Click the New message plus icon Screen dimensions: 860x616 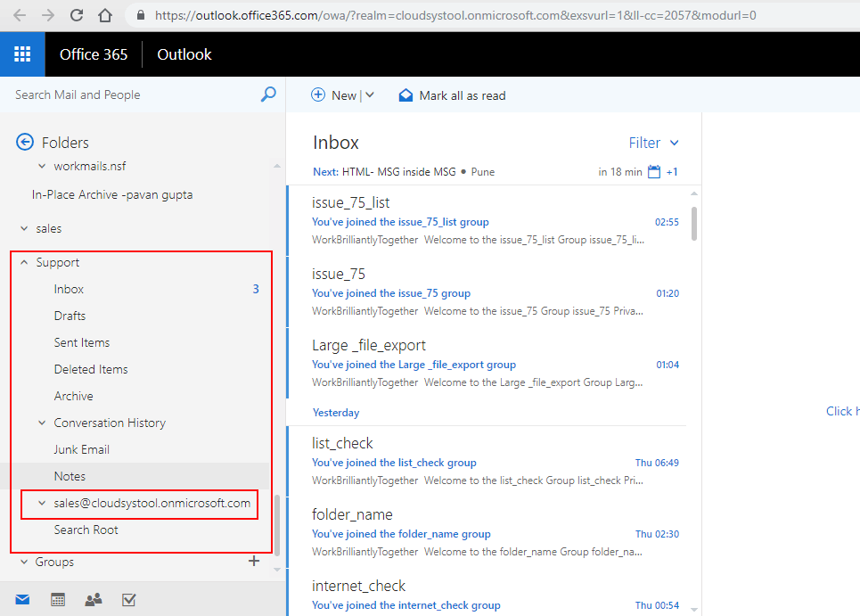pos(319,94)
